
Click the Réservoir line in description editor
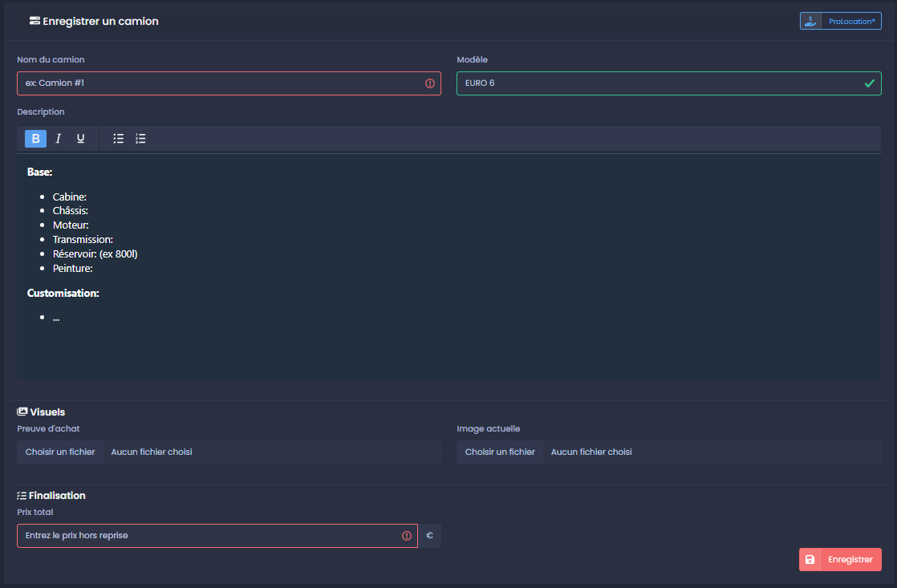click(95, 254)
